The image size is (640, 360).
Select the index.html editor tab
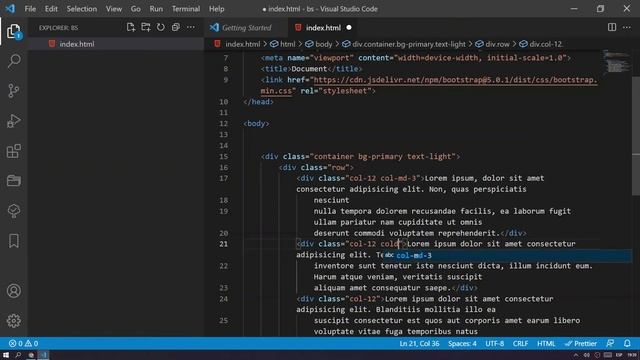point(323,27)
